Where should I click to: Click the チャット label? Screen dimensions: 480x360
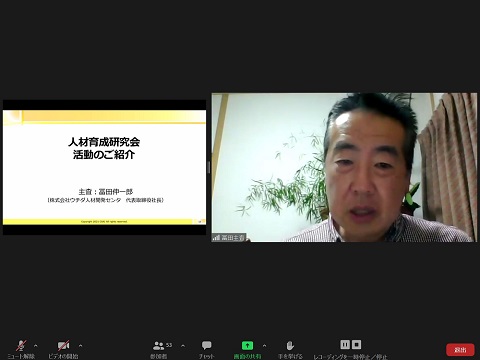[x=207, y=356]
